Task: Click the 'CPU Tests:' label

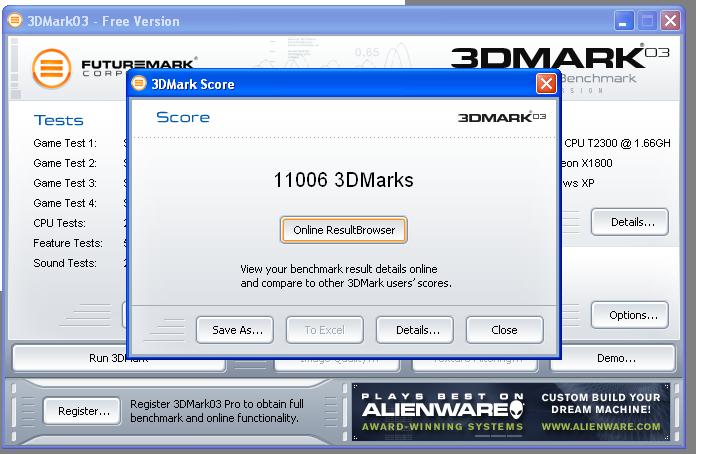Action: click(x=60, y=223)
